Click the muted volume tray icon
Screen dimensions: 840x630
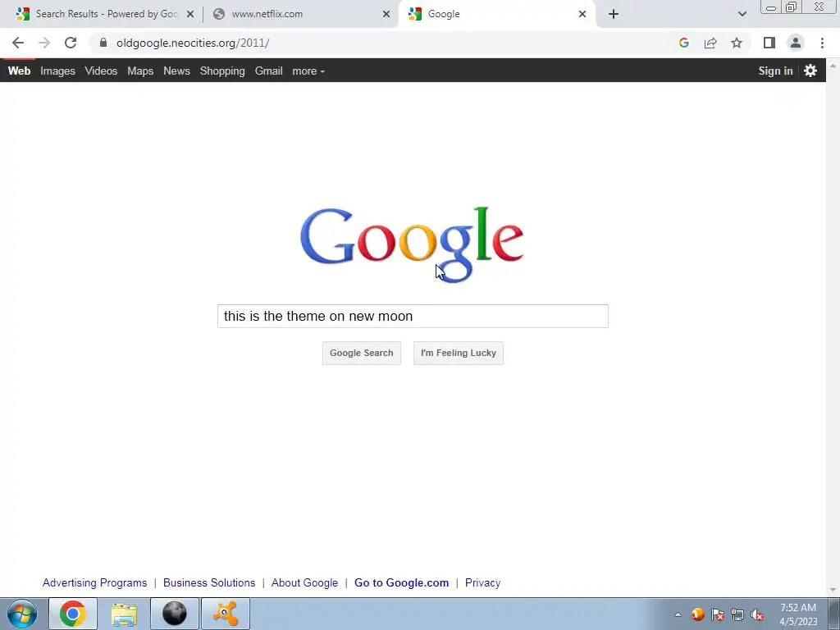757,614
